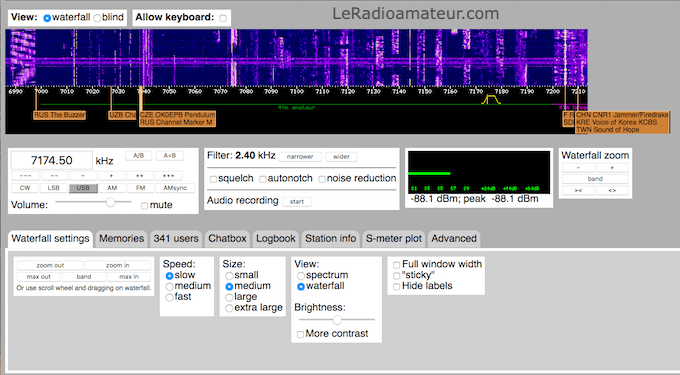Click the plus button under Waterfall zoom
This screenshot has width=680, height=375.
612,168
